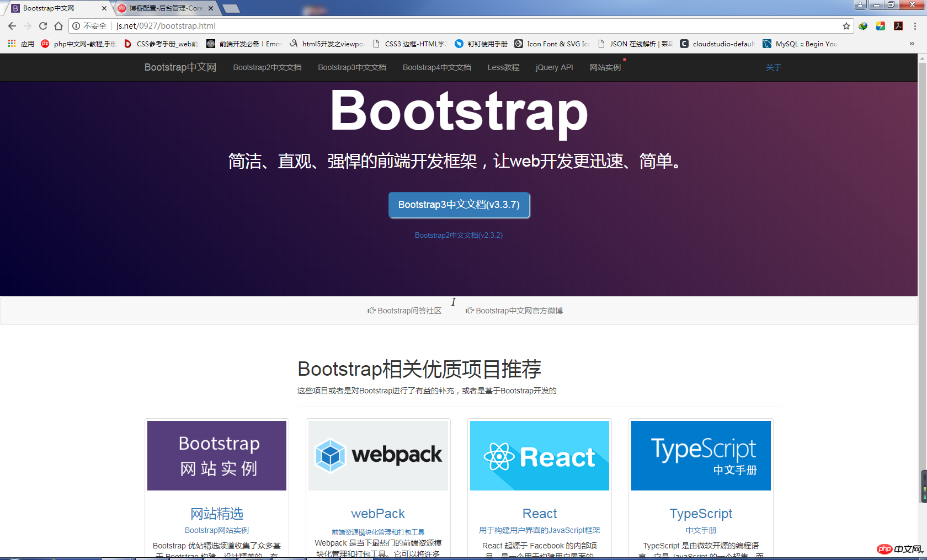Viewport: 927px width, 560px height.
Task: Open the 钉钉使用手册 bookmark
Action: 481,44
